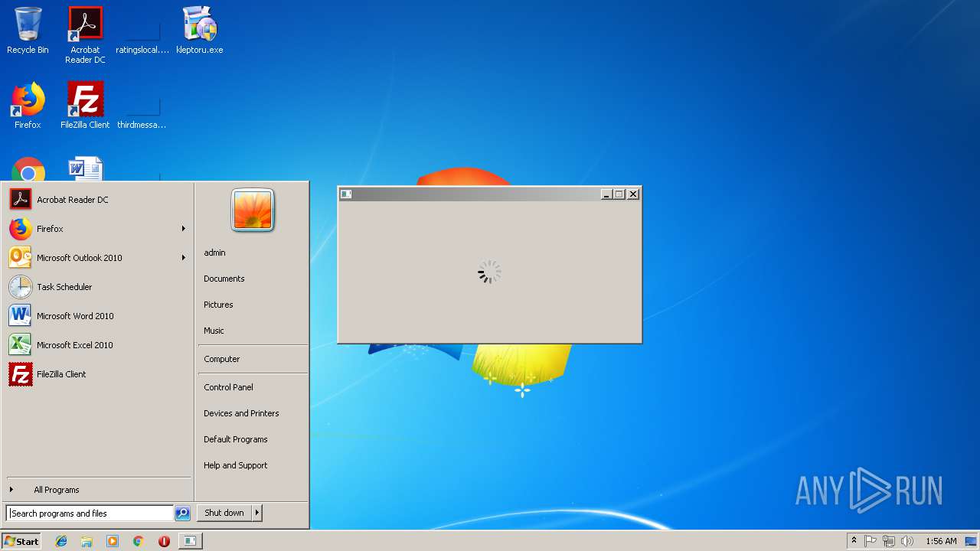Open Internet Explorer from taskbar
The width and height of the screenshot is (980, 551).
click(x=61, y=541)
